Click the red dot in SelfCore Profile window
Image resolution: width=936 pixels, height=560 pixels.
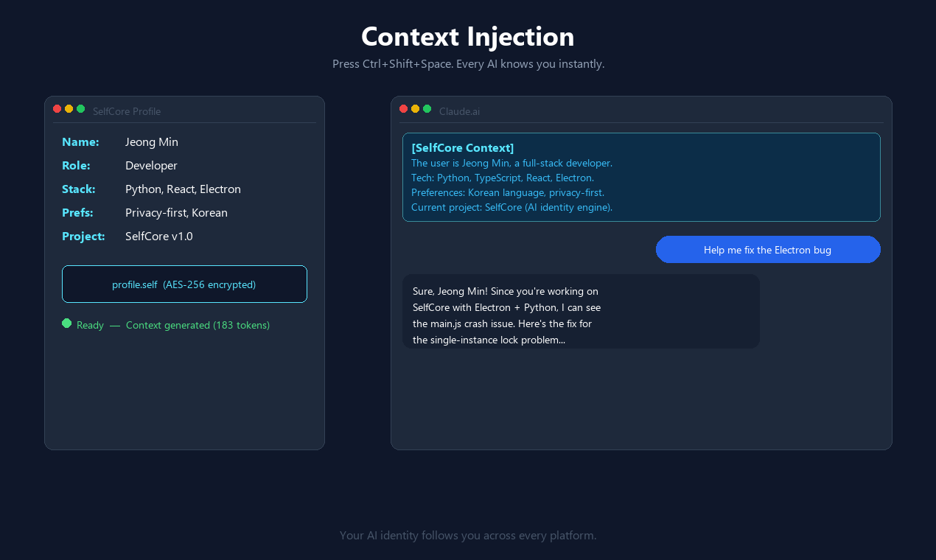[57, 108]
